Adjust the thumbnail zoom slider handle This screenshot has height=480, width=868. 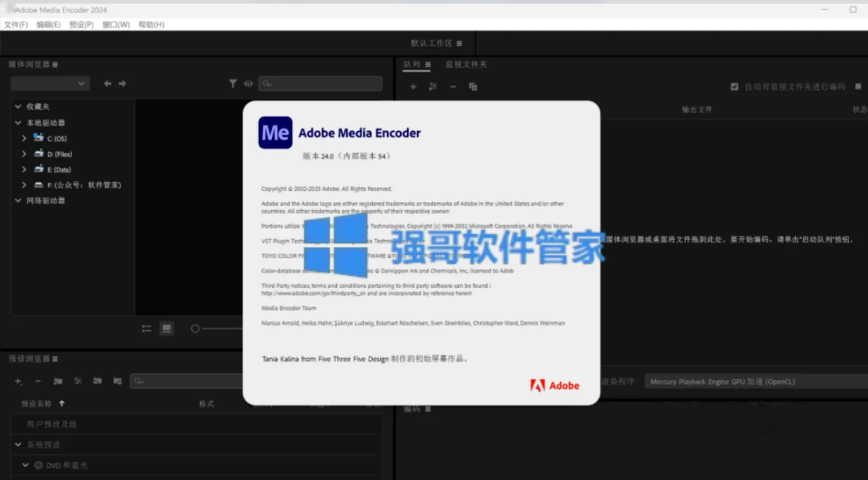tap(195, 329)
